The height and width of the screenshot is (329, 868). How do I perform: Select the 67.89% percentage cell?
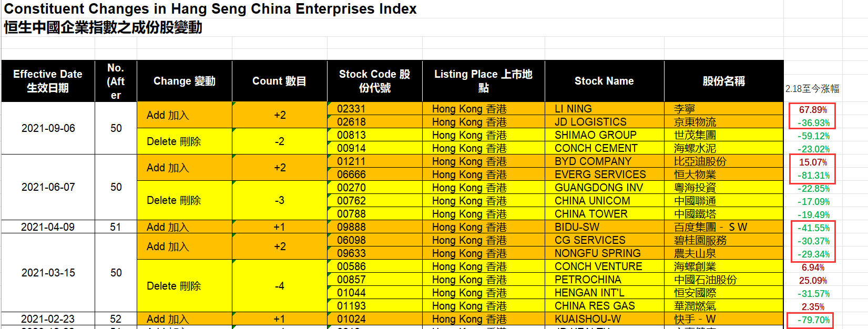tap(813, 110)
